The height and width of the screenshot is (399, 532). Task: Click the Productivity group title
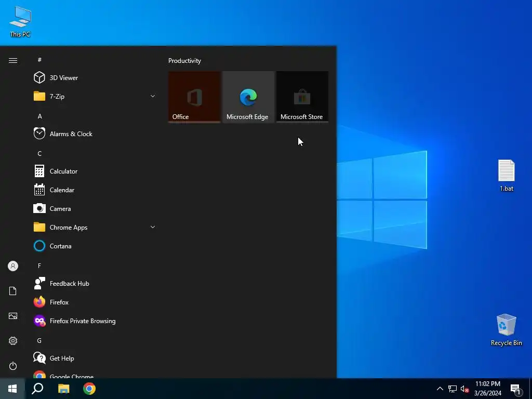point(184,61)
